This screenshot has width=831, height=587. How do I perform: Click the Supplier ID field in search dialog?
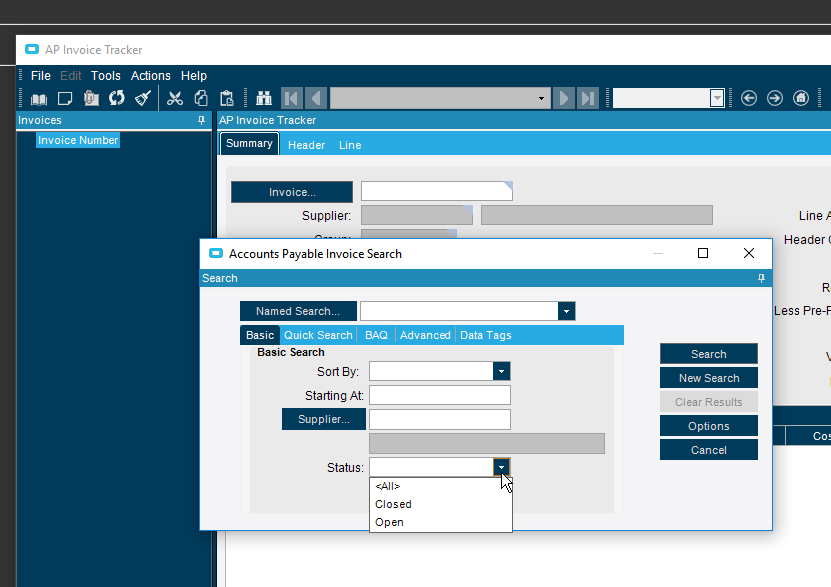tap(440, 419)
